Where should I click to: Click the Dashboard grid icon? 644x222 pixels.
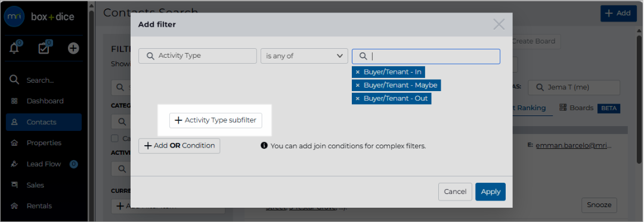click(14, 101)
